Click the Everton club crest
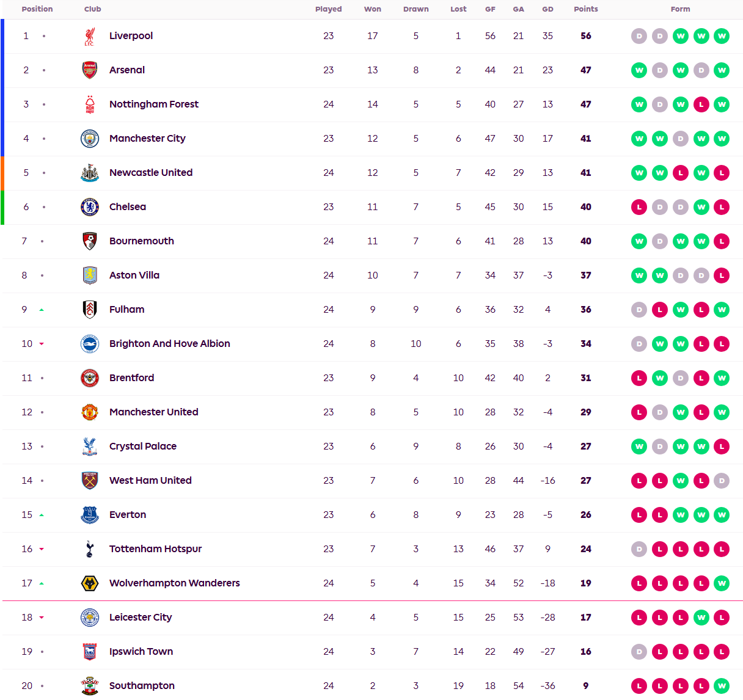The image size is (743, 700). tap(90, 515)
